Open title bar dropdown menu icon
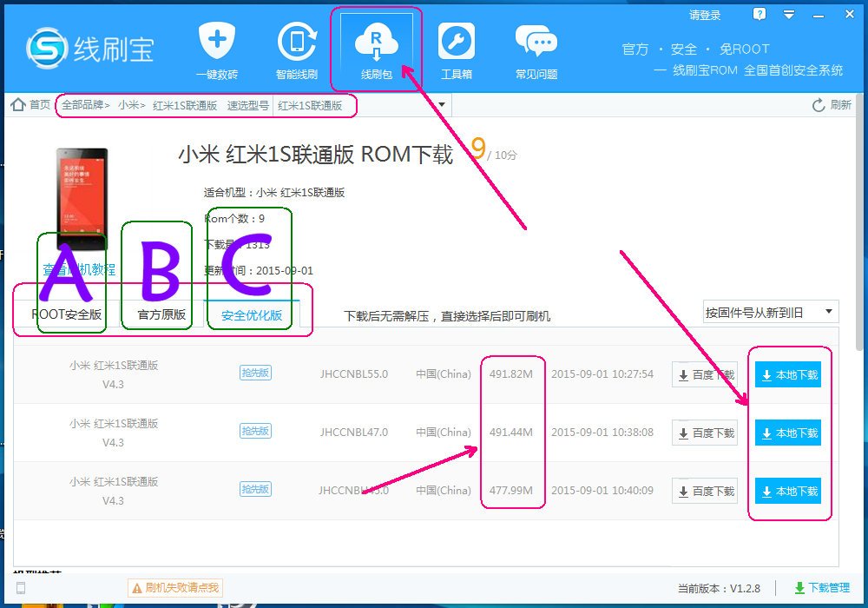This screenshot has width=868, height=608. [789, 15]
